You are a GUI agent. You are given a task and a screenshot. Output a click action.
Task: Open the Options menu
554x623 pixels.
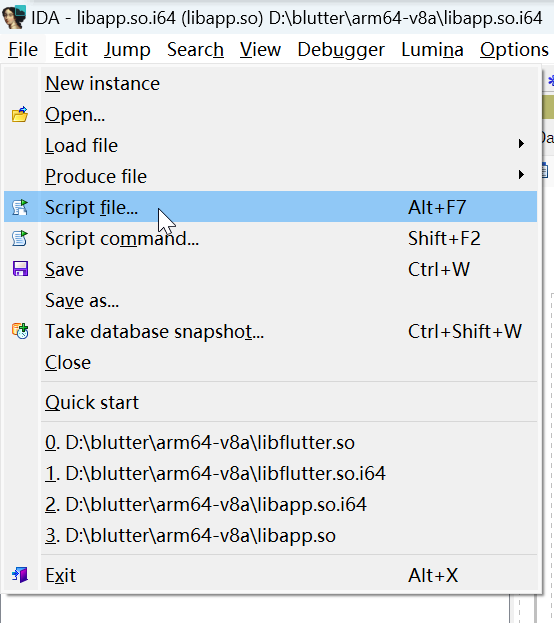click(x=514, y=50)
